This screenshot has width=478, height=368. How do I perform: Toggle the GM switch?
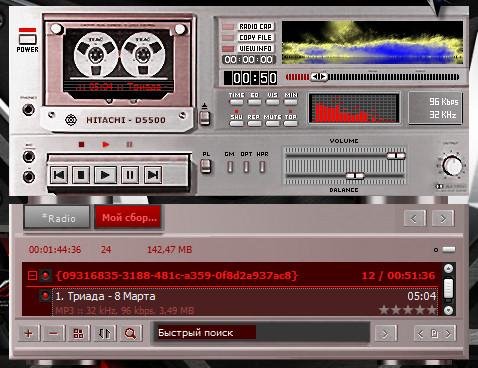[230, 167]
